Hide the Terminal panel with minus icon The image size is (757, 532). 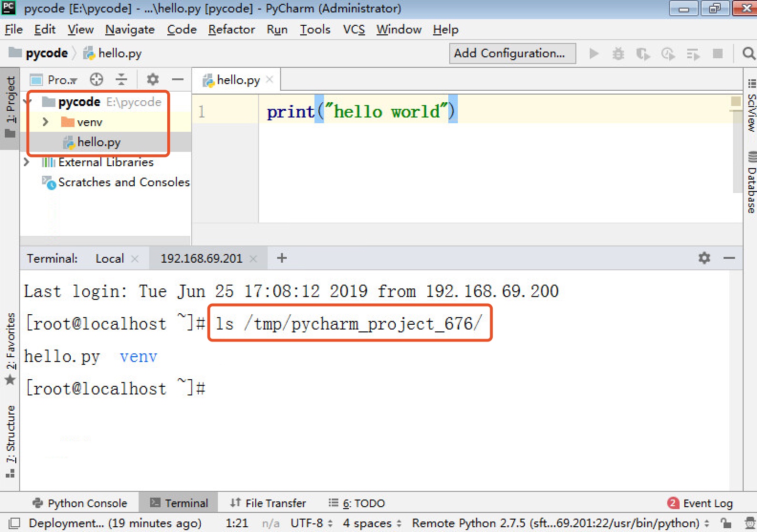click(x=729, y=258)
